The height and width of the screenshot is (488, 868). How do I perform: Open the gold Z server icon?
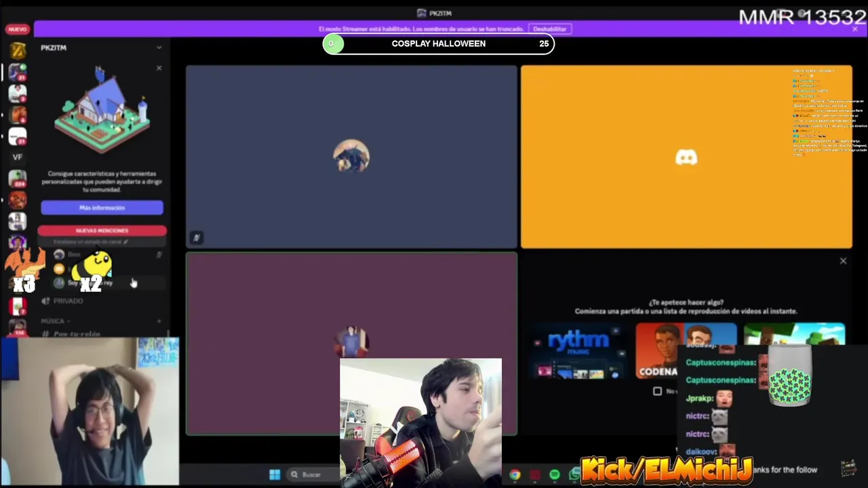coord(18,50)
